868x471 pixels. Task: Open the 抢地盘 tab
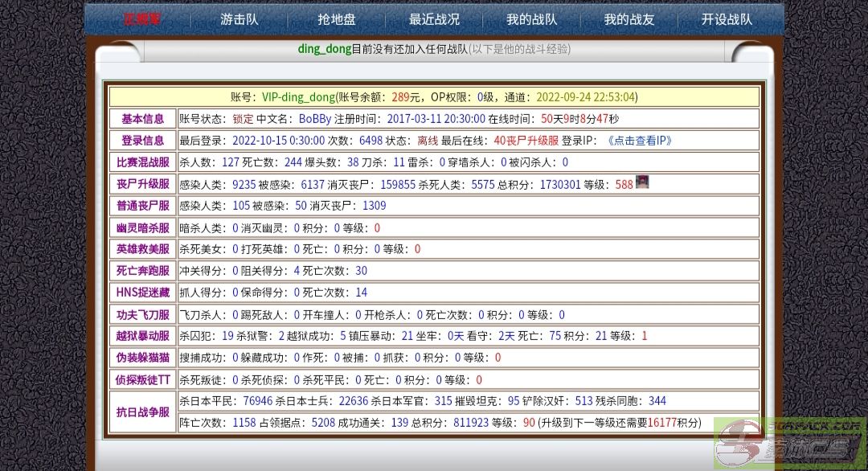click(337, 19)
